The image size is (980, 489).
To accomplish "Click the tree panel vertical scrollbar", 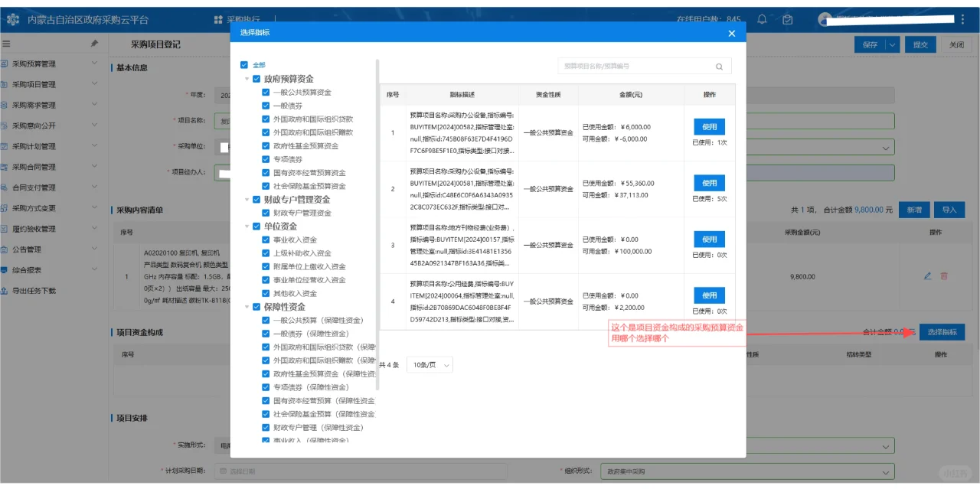I will pyautogui.click(x=377, y=224).
